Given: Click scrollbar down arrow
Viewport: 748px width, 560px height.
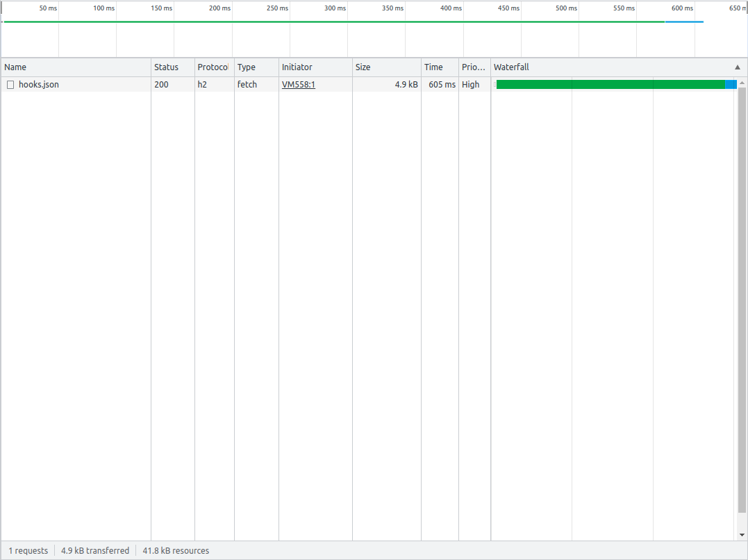Looking at the screenshot, I should (742, 535).
